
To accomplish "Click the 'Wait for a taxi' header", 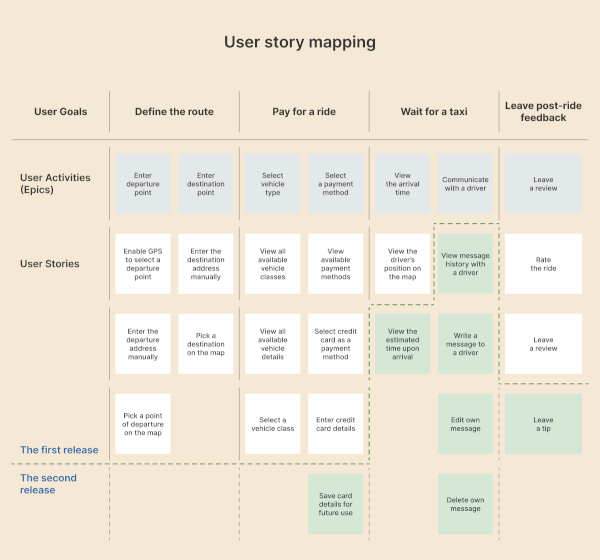I will tap(433, 112).
